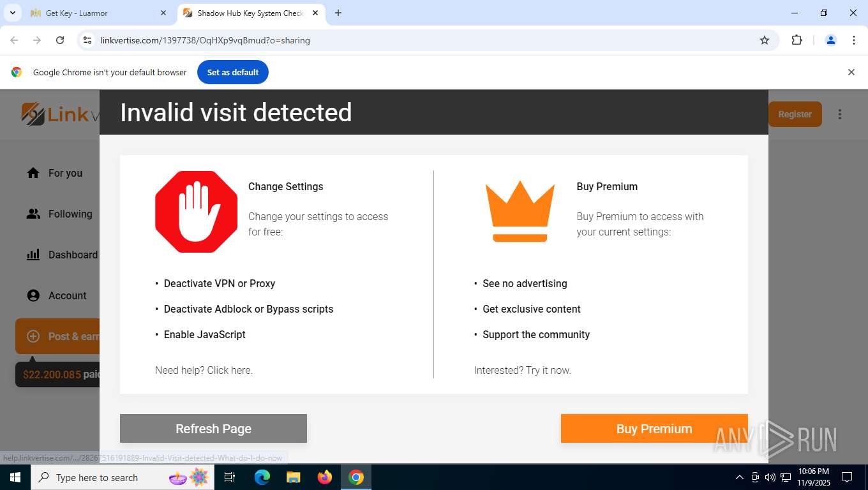Click the Set as default button
This screenshot has height=490, width=868.
point(233,72)
